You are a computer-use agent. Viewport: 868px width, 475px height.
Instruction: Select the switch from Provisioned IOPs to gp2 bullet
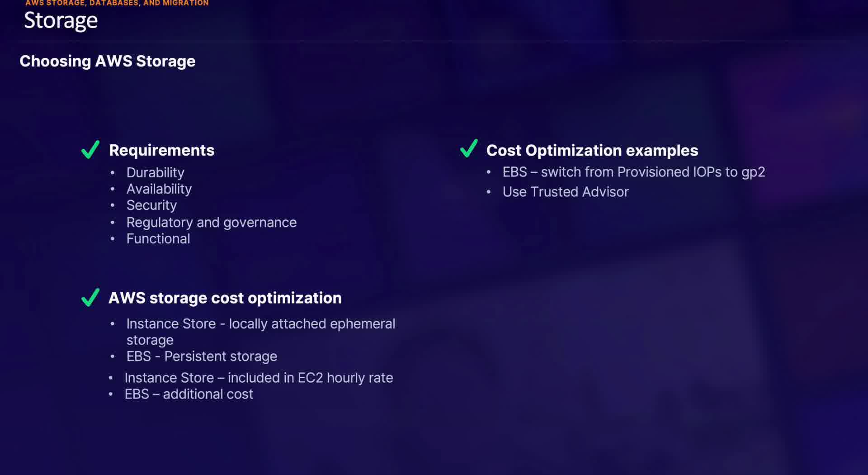pos(633,172)
